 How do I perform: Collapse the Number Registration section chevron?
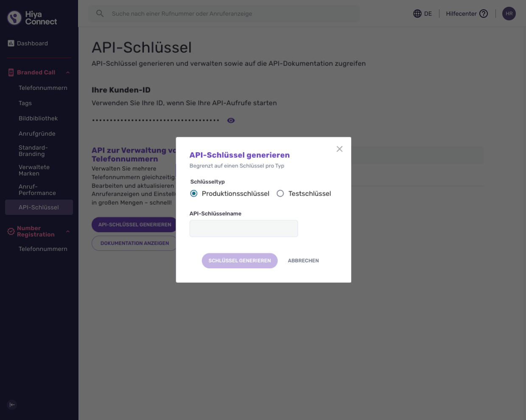click(68, 231)
